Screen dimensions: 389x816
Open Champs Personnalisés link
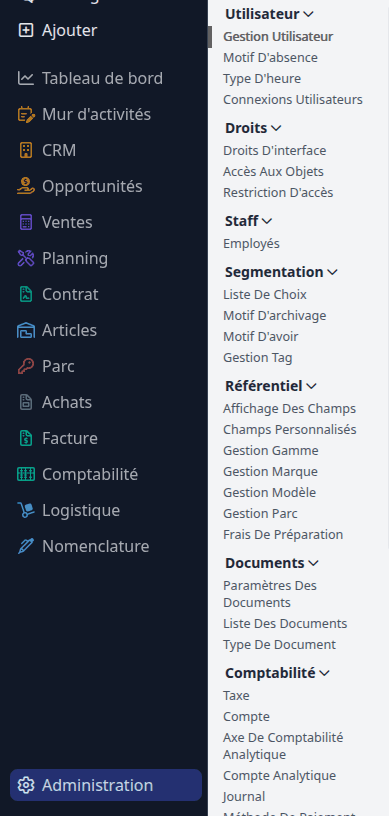tap(290, 430)
